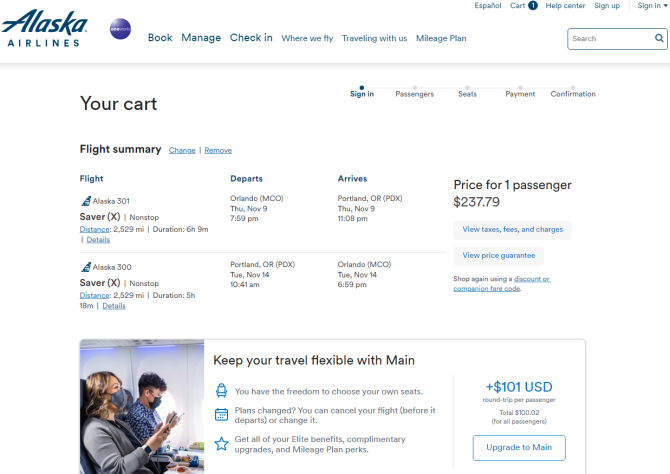
Task: Click the Alaska 301 tail logo icon
Action: [86, 201]
